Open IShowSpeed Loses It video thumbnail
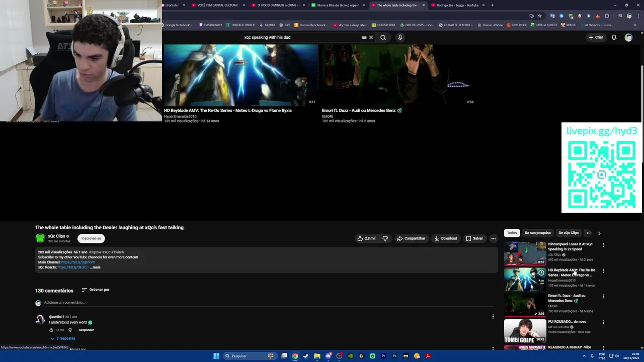The width and height of the screenshot is (644, 362). (x=525, y=253)
